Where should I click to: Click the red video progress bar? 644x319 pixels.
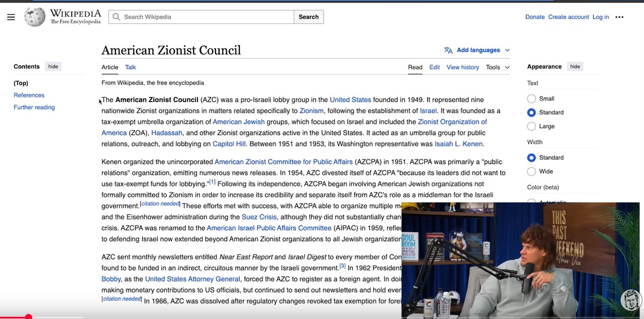(14, 317)
